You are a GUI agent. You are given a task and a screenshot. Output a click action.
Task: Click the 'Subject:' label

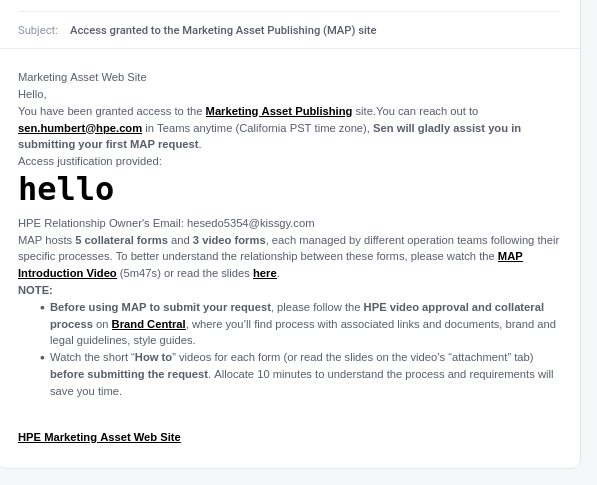(38, 30)
